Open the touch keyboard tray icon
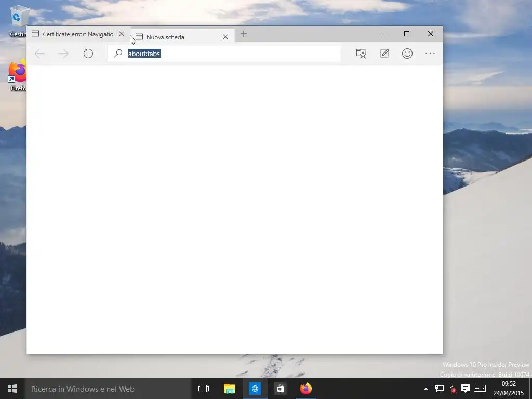532x399 pixels. pos(480,389)
